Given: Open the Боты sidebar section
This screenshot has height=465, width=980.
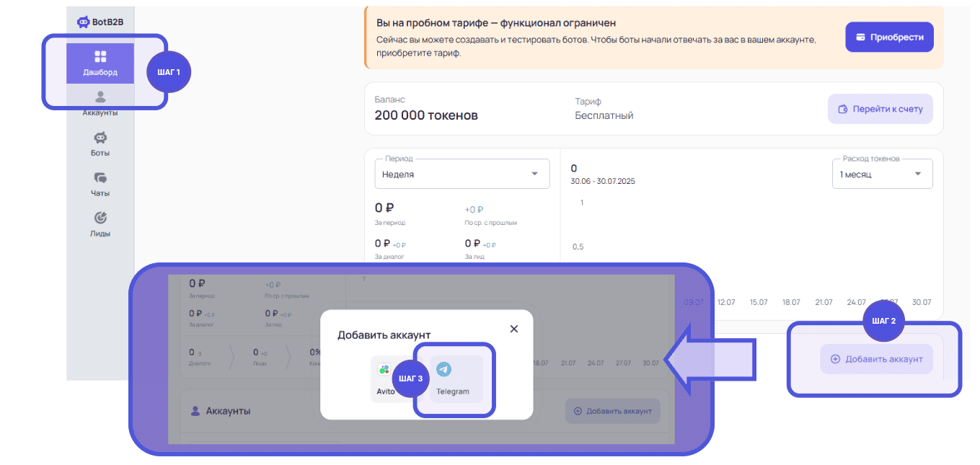Looking at the screenshot, I should tap(100, 143).
